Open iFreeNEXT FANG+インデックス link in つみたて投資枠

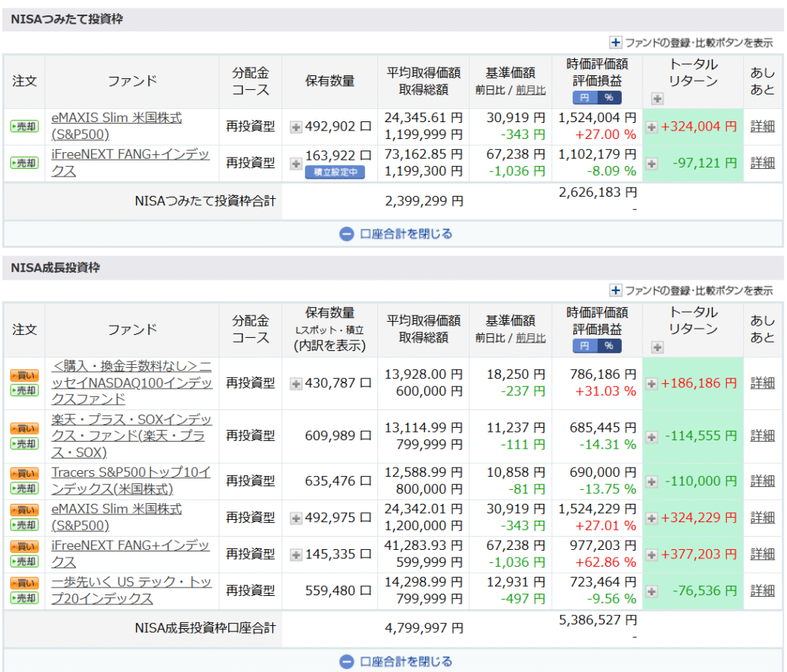pyautogui.click(x=130, y=163)
